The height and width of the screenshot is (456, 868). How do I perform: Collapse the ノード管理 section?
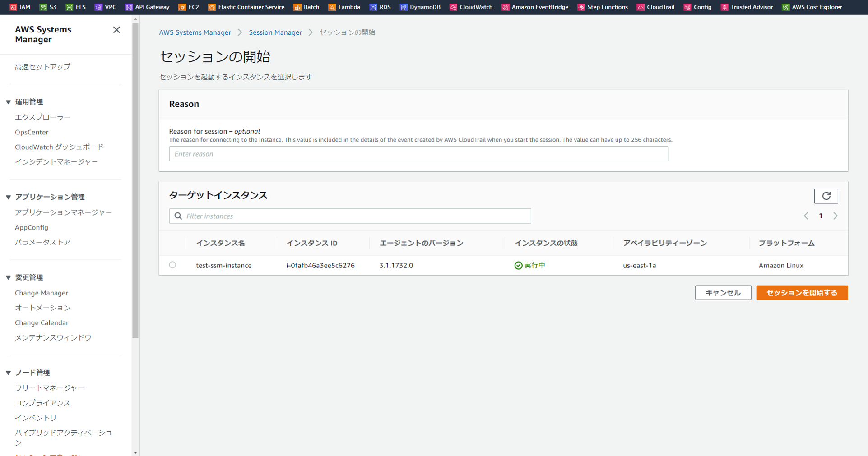point(8,373)
